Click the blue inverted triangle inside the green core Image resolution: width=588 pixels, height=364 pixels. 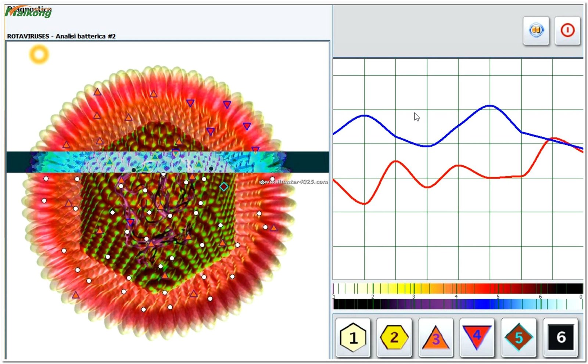pos(130,222)
